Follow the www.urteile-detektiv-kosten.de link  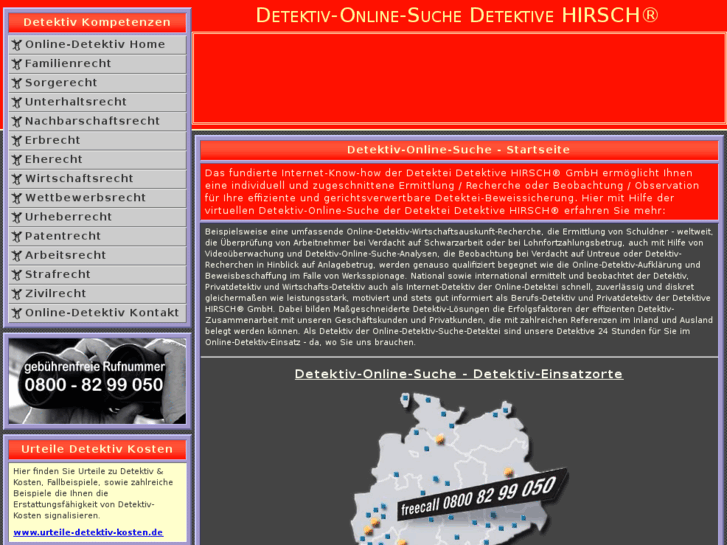click(88, 532)
